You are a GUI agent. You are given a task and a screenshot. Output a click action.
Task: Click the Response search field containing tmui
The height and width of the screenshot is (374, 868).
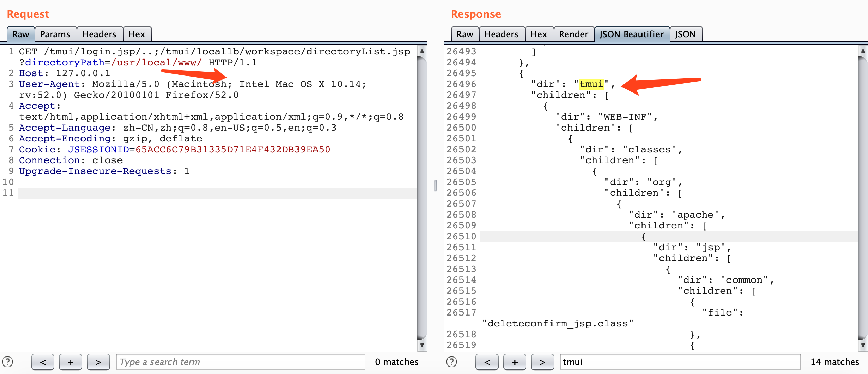pos(680,362)
